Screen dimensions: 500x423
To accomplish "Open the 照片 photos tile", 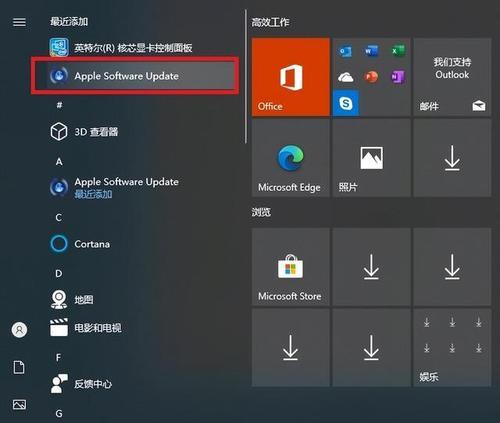I will (371, 158).
